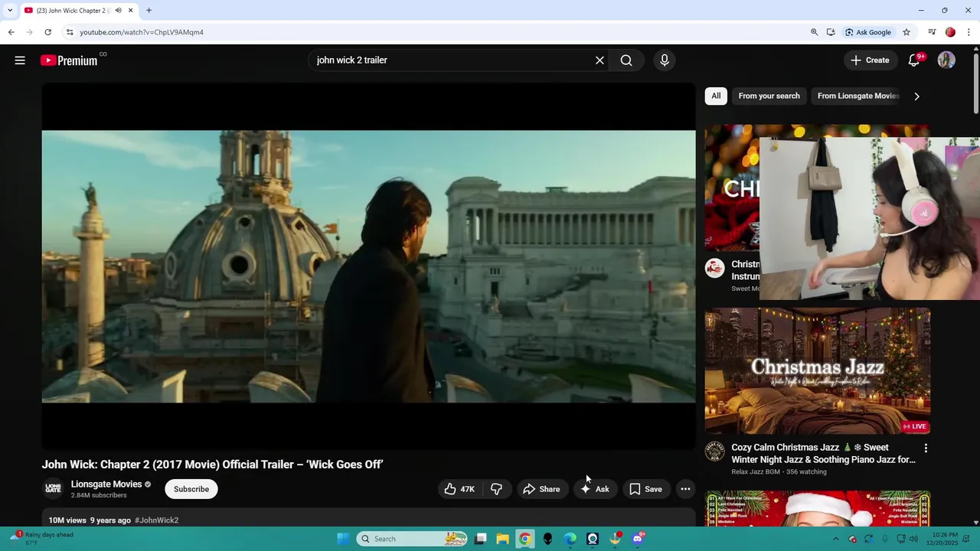
Task: Show hidden system tray icons chevron
Action: point(836,539)
